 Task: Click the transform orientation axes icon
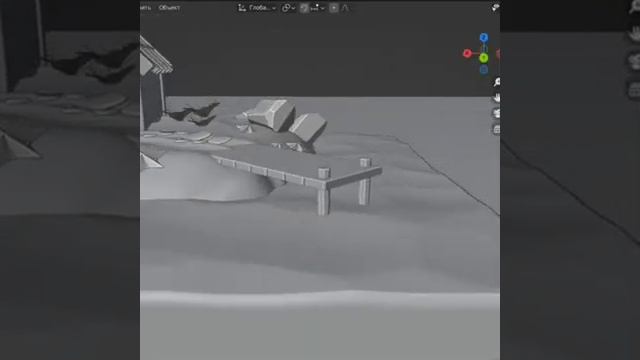(x=242, y=8)
